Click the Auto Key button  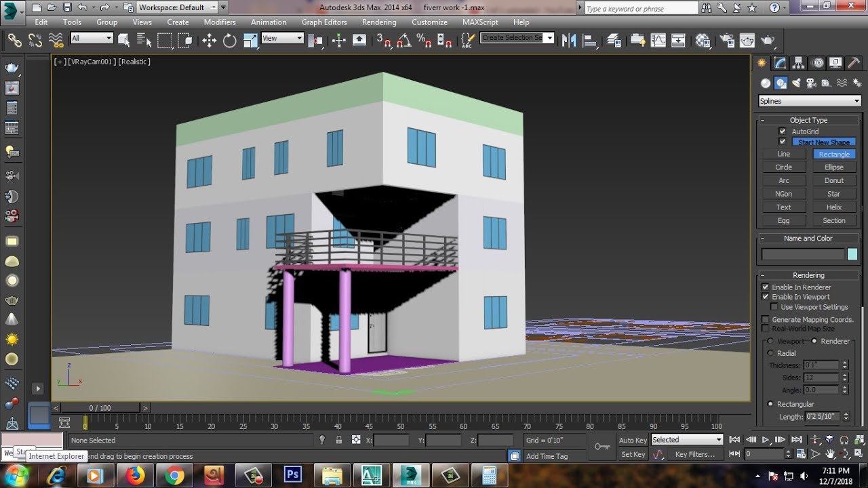click(x=633, y=441)
